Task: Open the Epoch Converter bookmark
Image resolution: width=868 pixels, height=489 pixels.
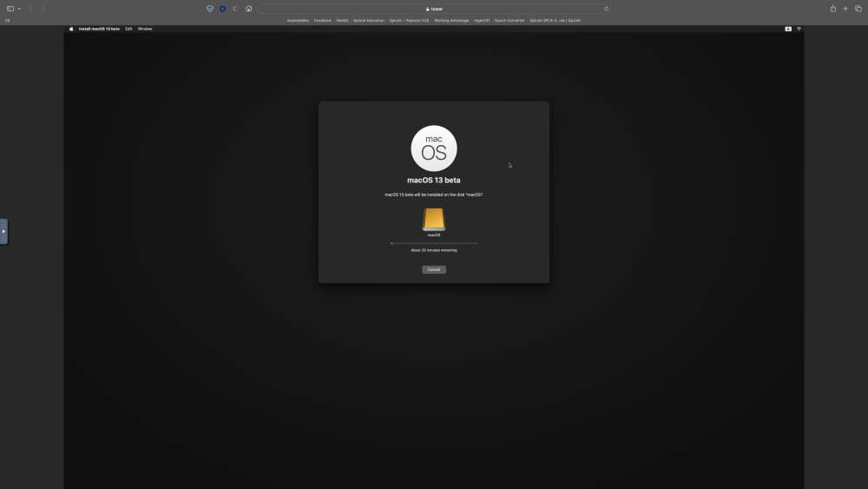Action: pos(510,21)
